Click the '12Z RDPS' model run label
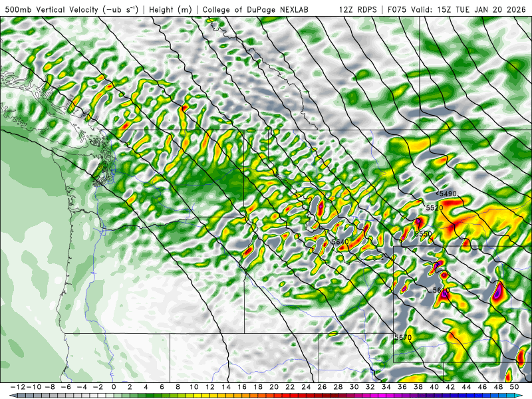This screenshot has width=532, height=399. pos(358,9)
